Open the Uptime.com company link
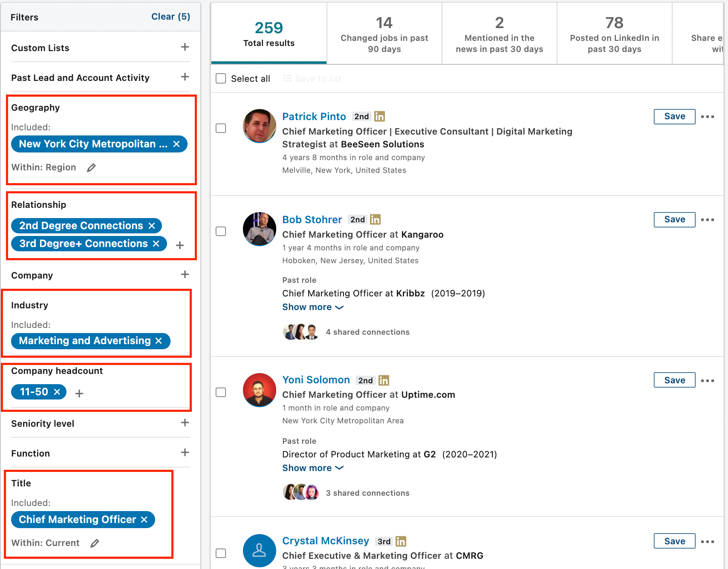Screen dimensions: 728x569 pyautogui.click(x=428, y=395)
